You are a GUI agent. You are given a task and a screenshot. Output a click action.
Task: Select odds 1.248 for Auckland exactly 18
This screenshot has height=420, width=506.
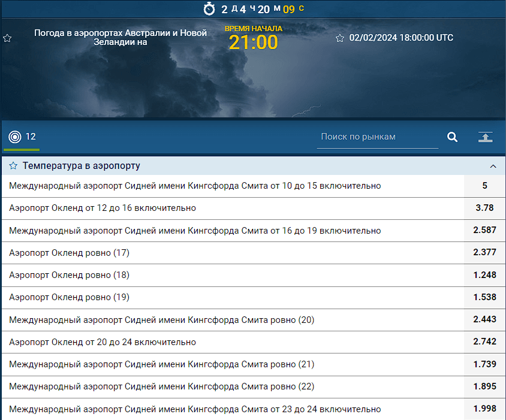[x=484, y=275]
